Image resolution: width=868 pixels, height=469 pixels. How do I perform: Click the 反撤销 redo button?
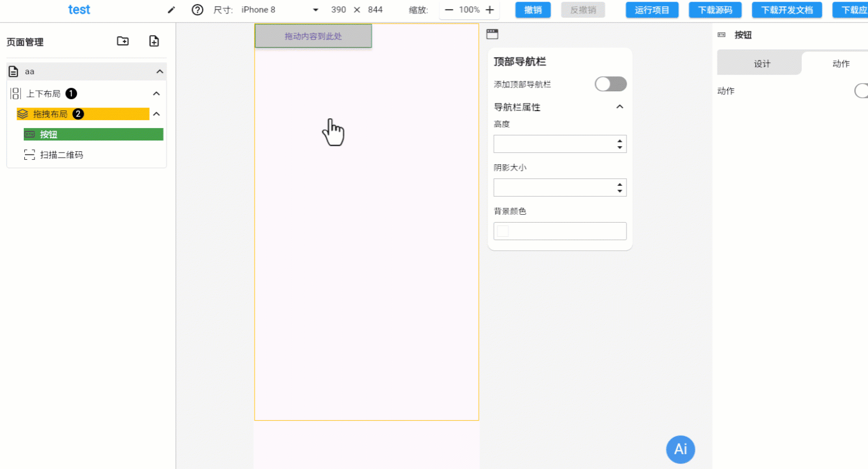[x=583, y=10]
